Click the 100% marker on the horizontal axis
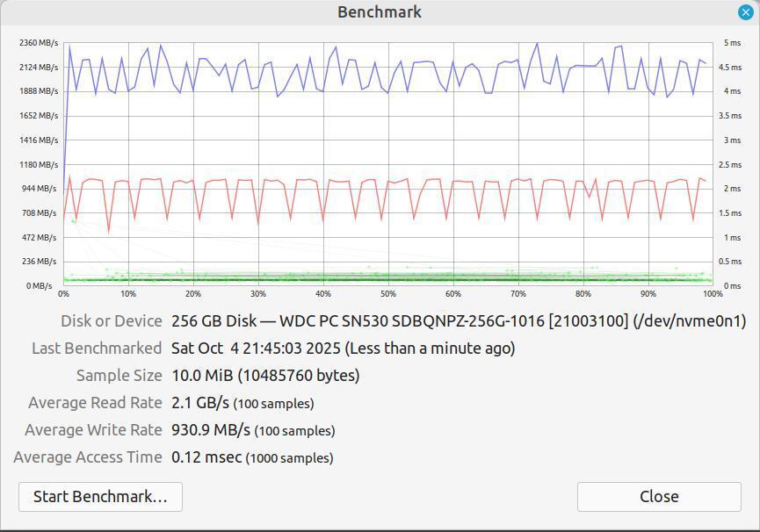The image size is (760, 532). 712,294
